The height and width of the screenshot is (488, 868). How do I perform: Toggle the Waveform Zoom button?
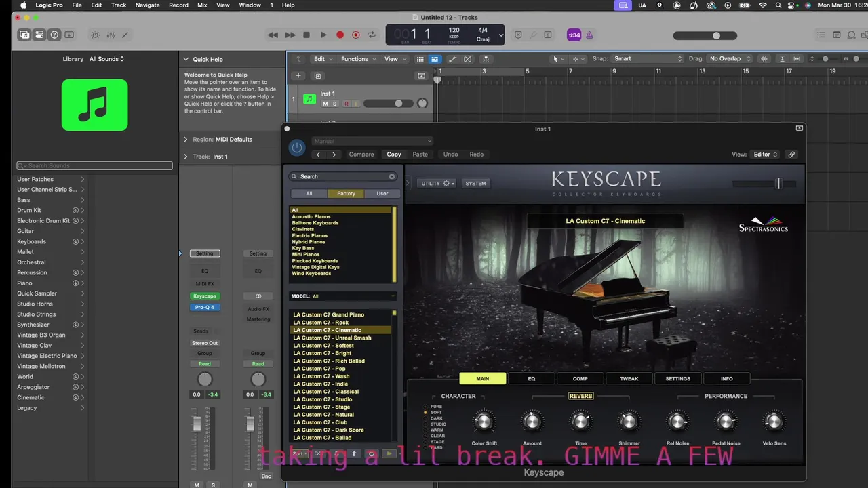tap(766, 59)
